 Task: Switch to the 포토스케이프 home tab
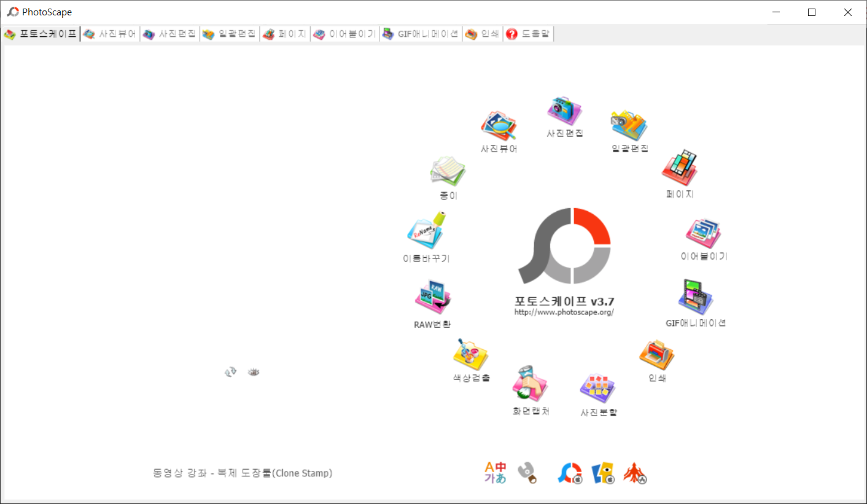tap(41, 34)
